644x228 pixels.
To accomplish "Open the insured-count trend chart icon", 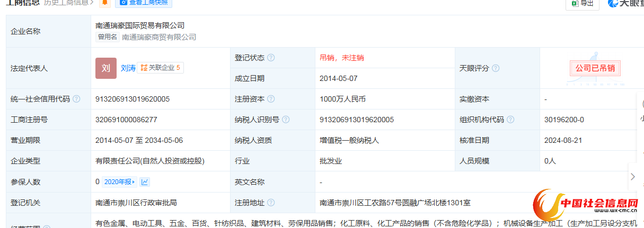I will tap(145, 182).
